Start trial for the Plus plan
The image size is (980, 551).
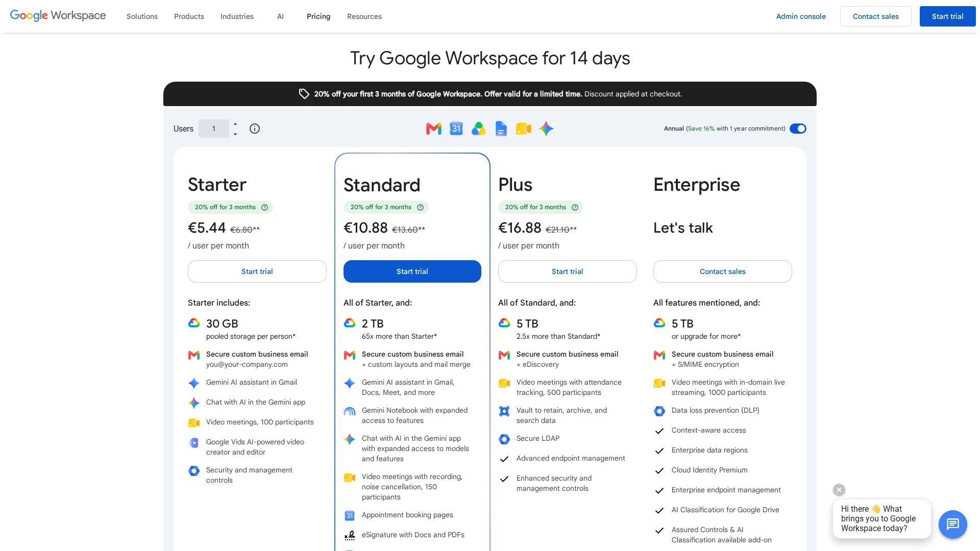568,271
